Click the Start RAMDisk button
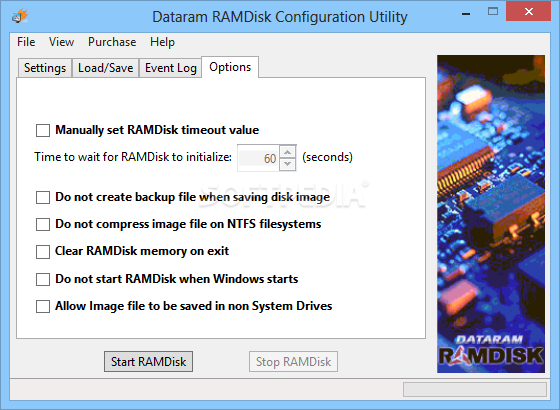This screenshot has width=560, height=410. pos(149,361)
